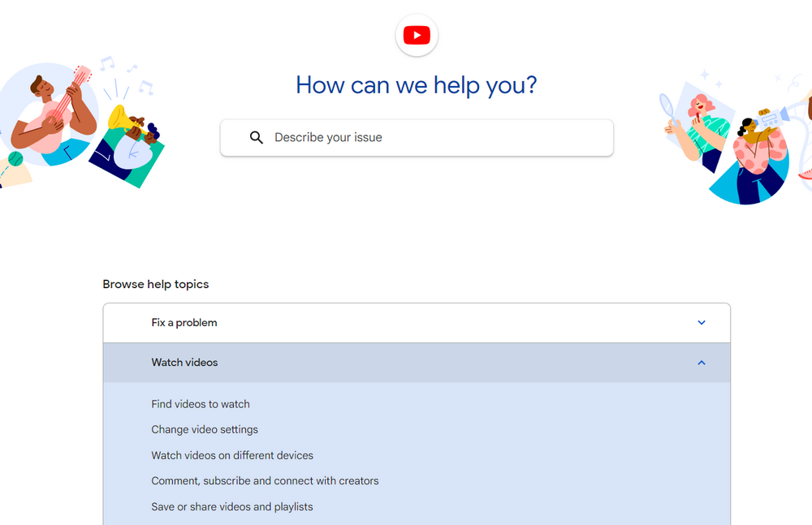
Task: Focus the 'Describe your issue' search field
Action: click(430, 138)
